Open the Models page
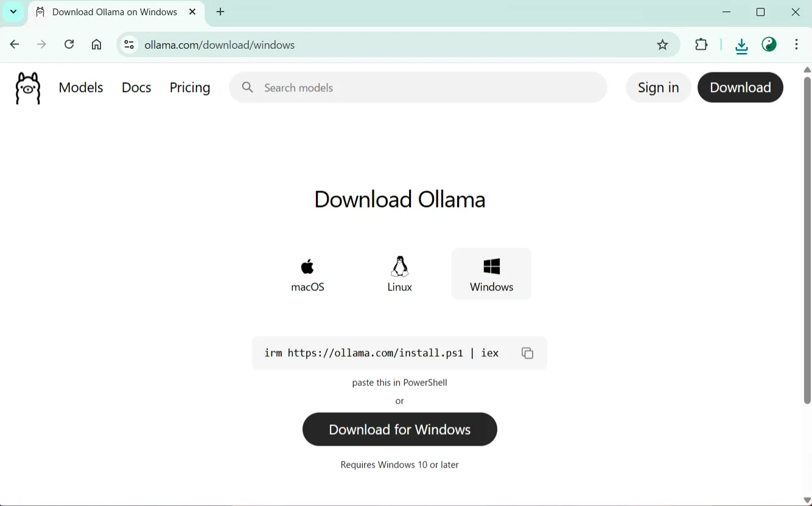The height and width of the screenshot is (506, 812). point(81,88)
